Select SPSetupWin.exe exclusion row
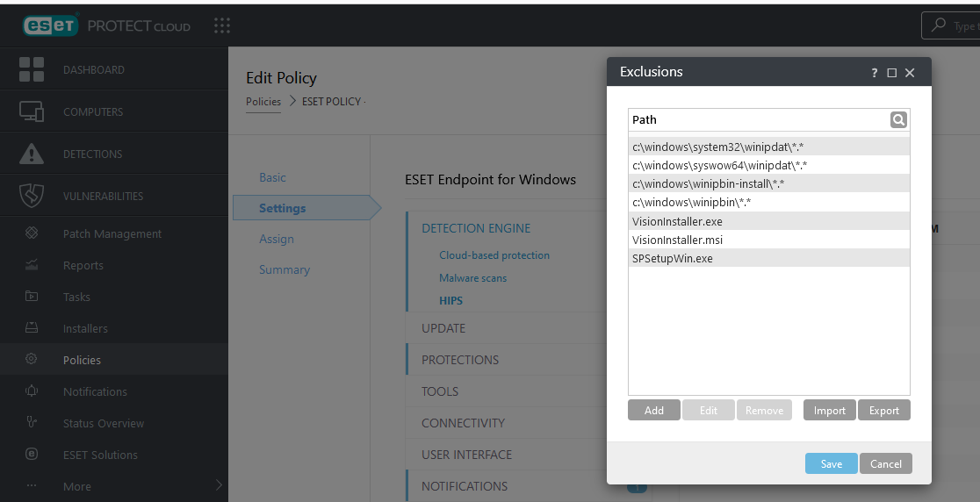This screenshot has height=502, width=980. click(x=768, y=258)
